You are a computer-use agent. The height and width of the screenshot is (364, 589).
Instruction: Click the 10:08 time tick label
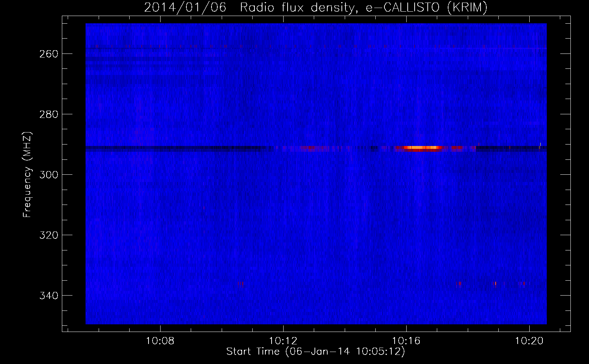click(x=160, y=341)
